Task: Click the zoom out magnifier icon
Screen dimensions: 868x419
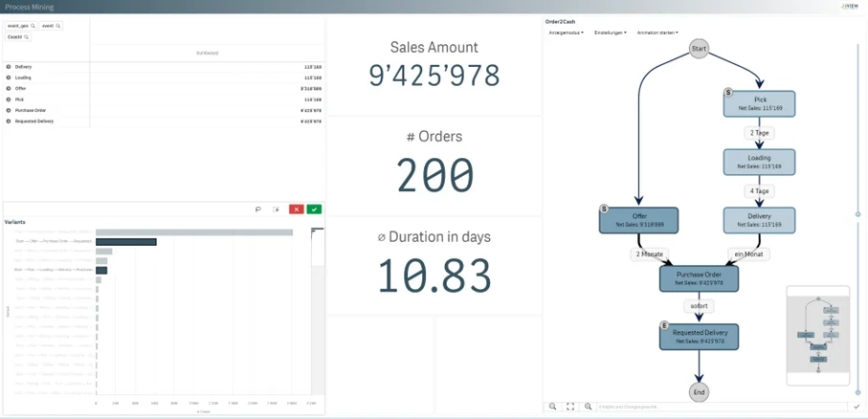Action: tap(553, 407)
